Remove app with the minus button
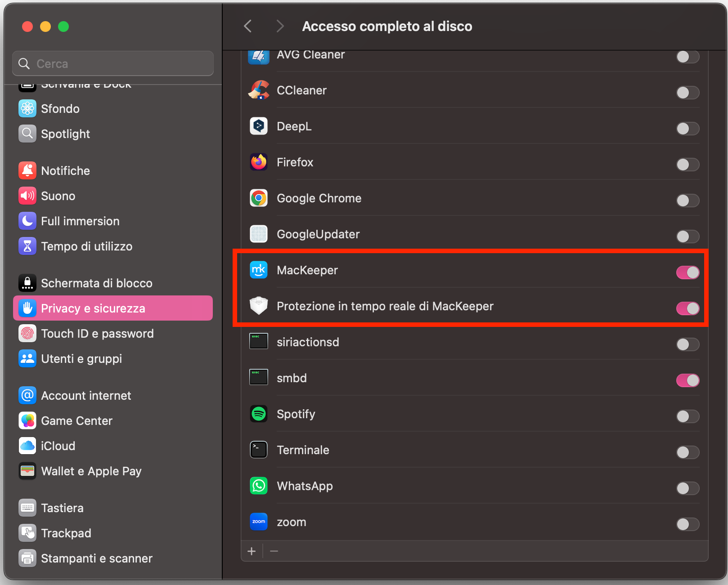This screenshot has width=728, height=585. [274, 551]
